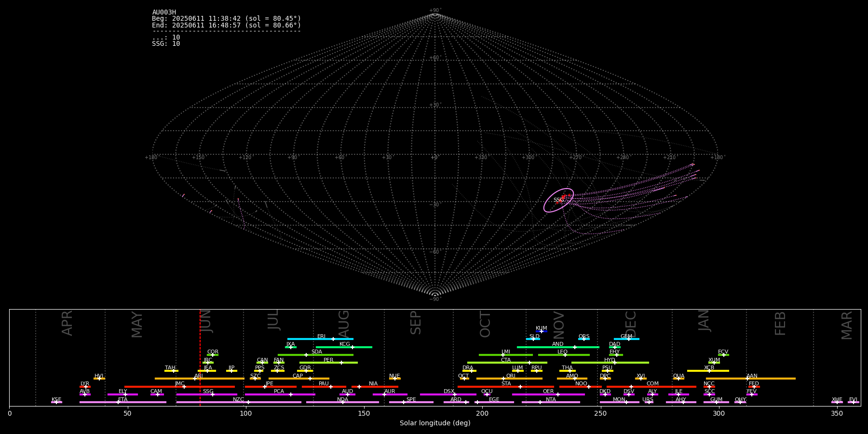Click the SDA shower label
The image size is (868, 434).
click(x=316, y=352)
